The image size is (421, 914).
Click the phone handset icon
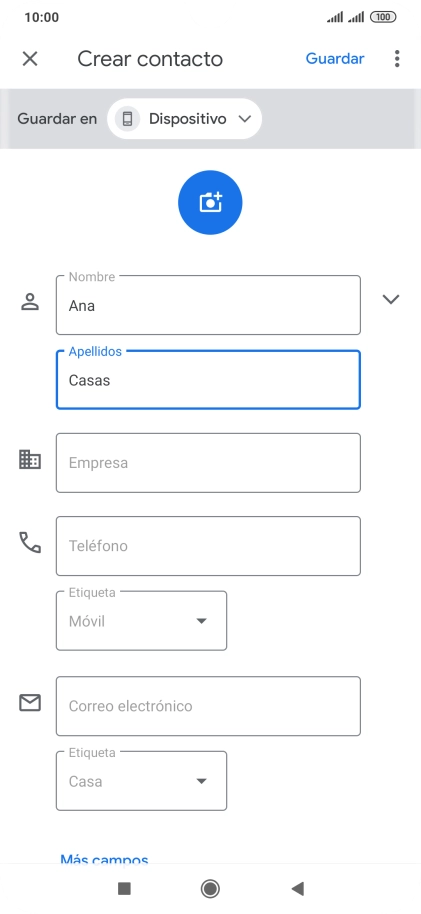(30, 542)
